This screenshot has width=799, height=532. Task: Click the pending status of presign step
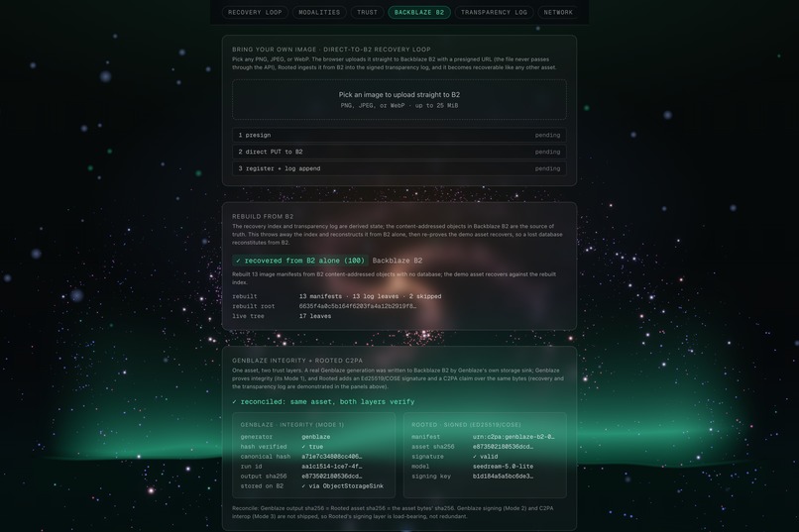(547, 135)
